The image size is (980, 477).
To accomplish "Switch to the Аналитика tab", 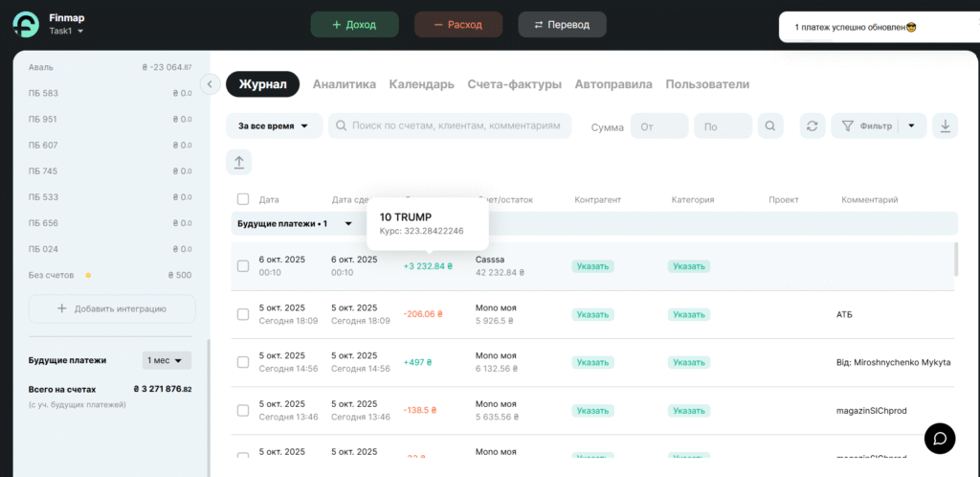I will click(x=344, y=84).
